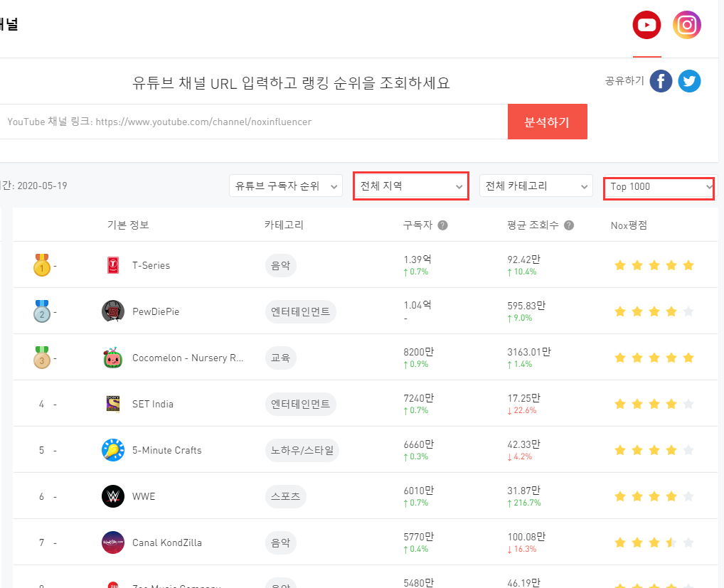Click the 분석하기 analyze button

click(547, 122)
